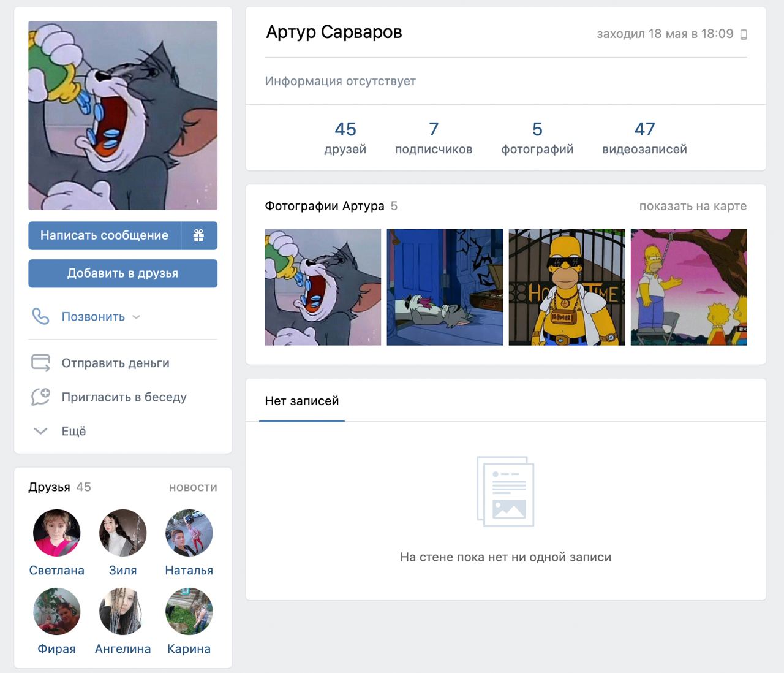Open the Ещё actions menu
Image resolution: width=784 pixels, height=673 pixels.
click(x=73, y=431)
